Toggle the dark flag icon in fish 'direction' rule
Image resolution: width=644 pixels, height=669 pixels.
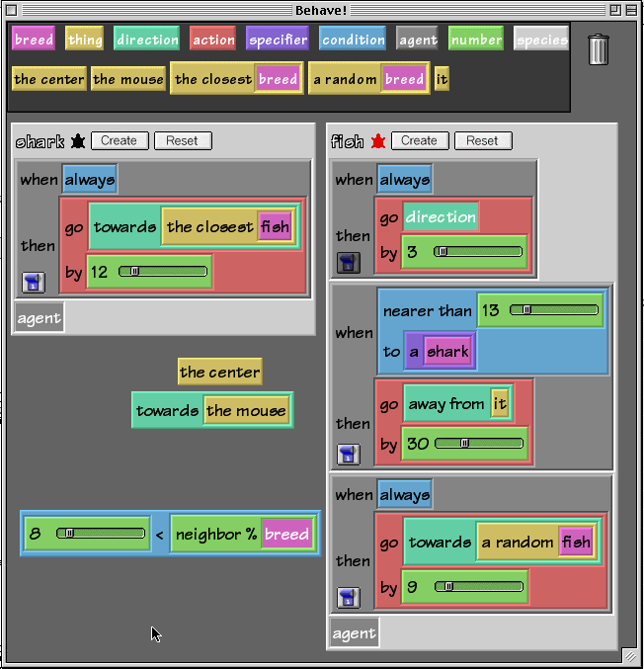tap(348, 263)
